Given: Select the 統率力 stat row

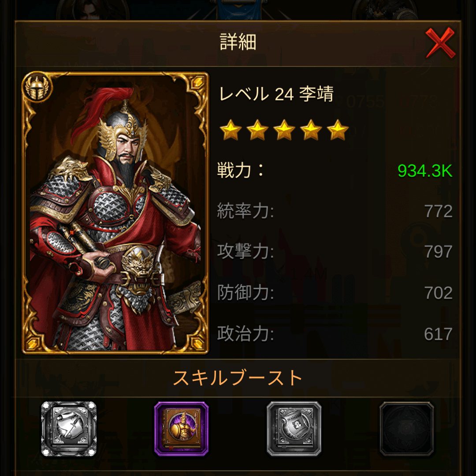Looking at the screenshot, I should click(335, 211).
